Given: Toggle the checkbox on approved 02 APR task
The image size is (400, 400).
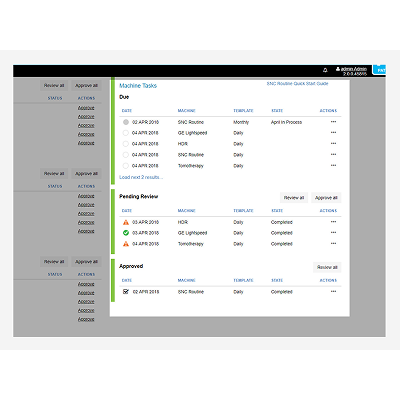Looking at the screenshot, I should pyautogui.click(x=126, y=292).
